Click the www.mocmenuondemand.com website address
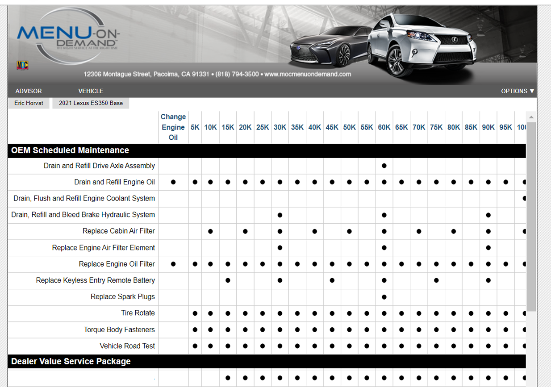The image size is (551, 392). point(308,74)
